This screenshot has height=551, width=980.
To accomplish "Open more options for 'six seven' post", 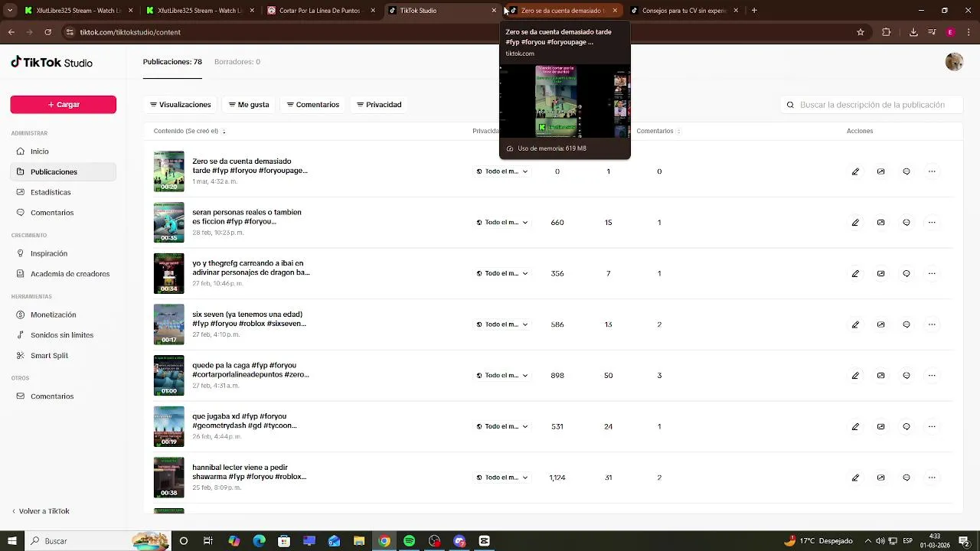I will pyautogui.click(x=932, y=324).
